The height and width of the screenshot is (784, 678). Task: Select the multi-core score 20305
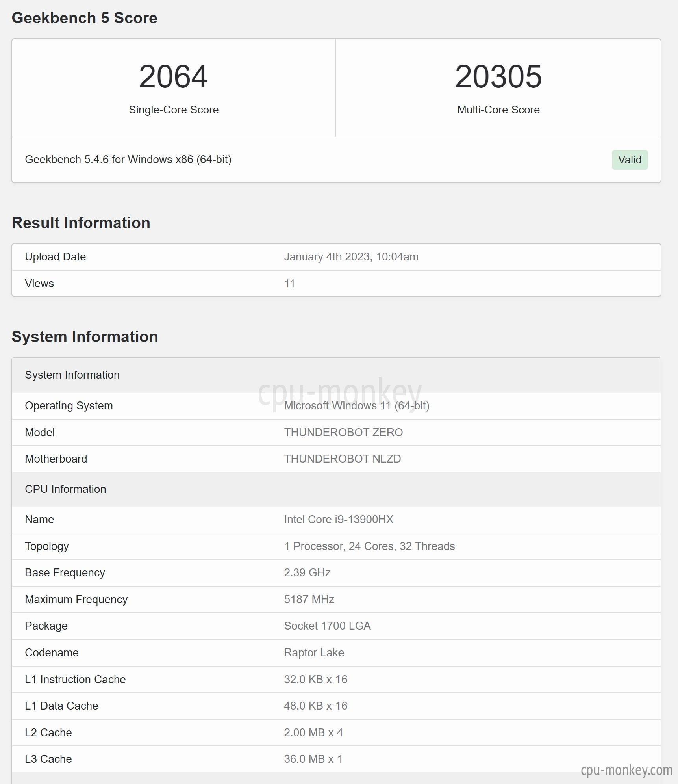pyautogui.click(x=498, y=76)
